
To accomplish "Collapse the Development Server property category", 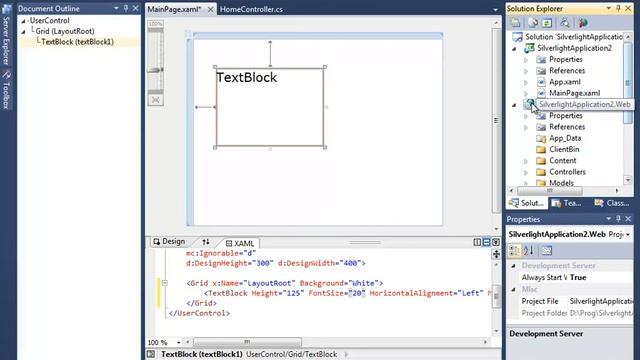I will pos(514,266).
